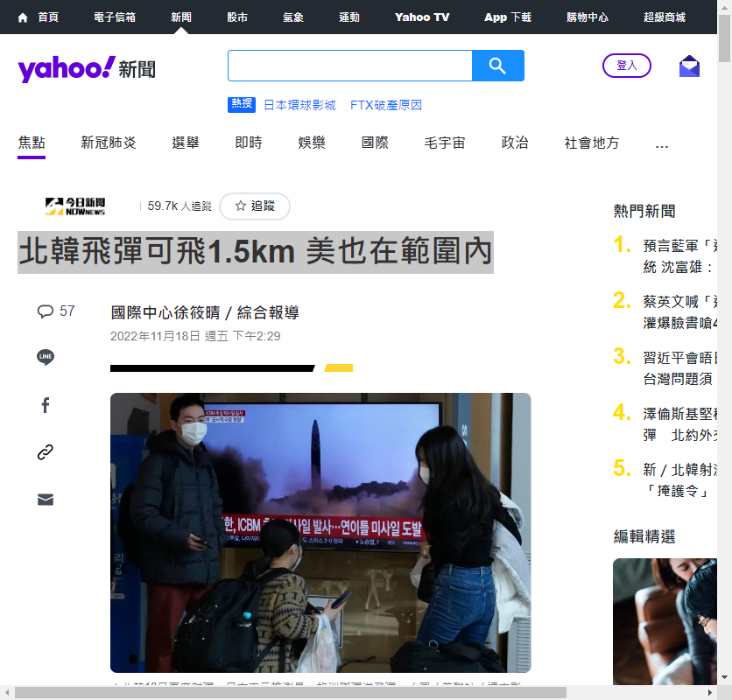Click the scroll left arrow
Viewport: 732px width, 700px height.
tap(7, 692)
